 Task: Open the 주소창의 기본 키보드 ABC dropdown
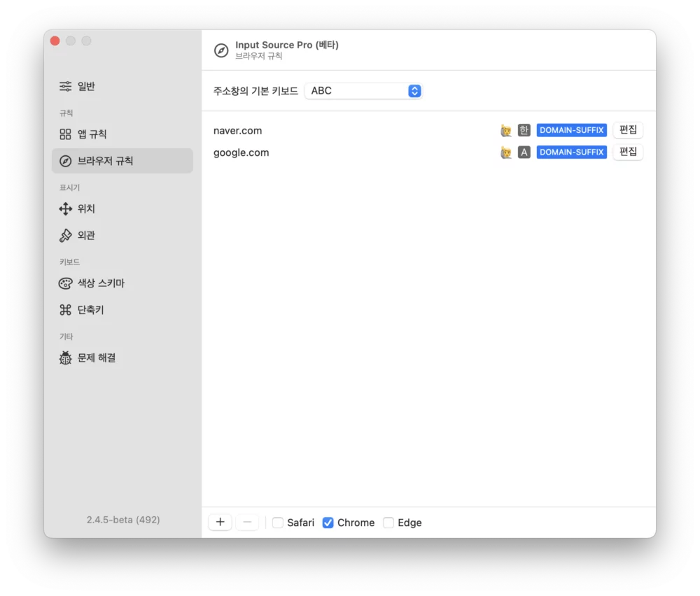[363, 91]
